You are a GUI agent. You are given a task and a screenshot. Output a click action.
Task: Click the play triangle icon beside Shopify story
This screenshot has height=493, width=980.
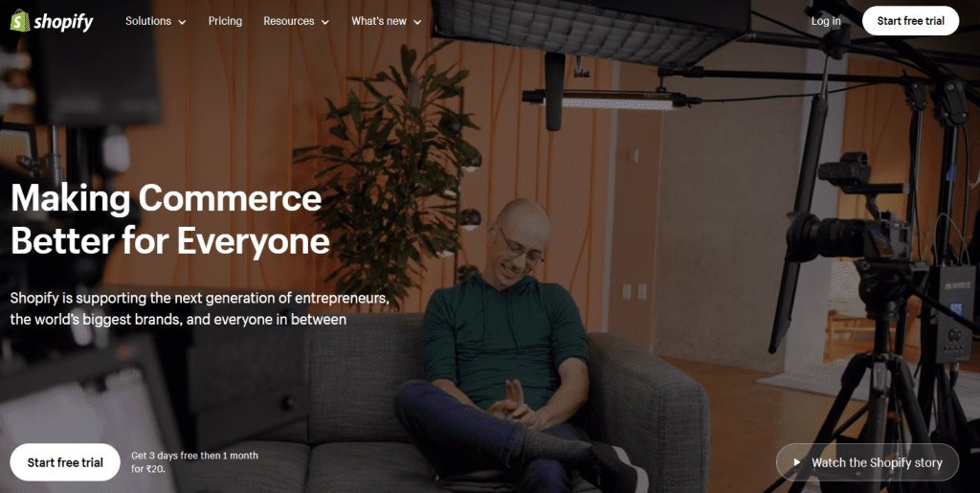pos(797,462)
